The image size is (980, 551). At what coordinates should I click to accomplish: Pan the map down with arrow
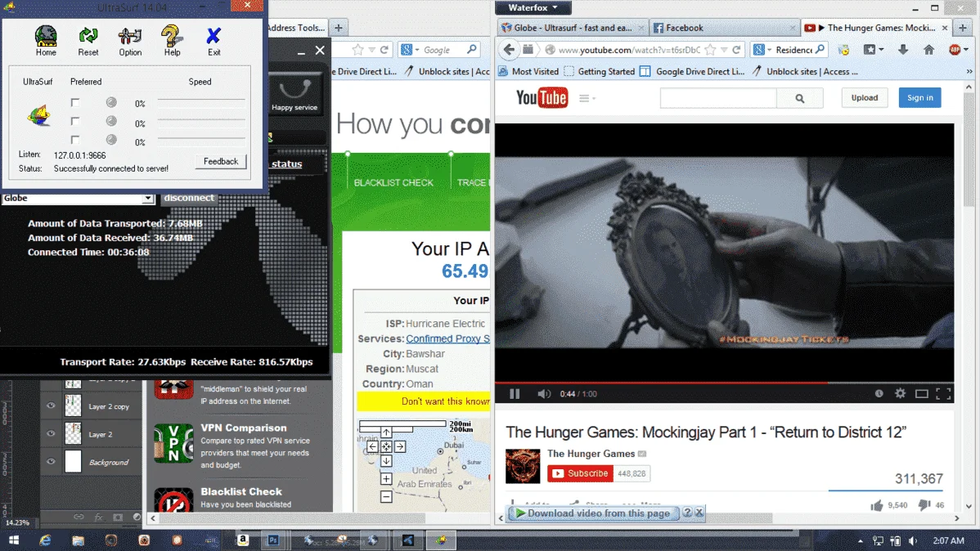[386, 461]
